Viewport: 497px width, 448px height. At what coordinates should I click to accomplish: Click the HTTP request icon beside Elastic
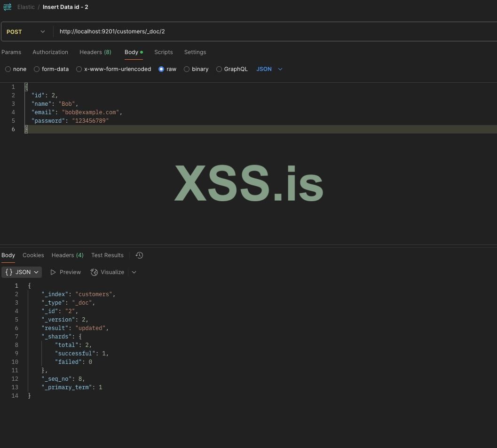coord(8,7)
